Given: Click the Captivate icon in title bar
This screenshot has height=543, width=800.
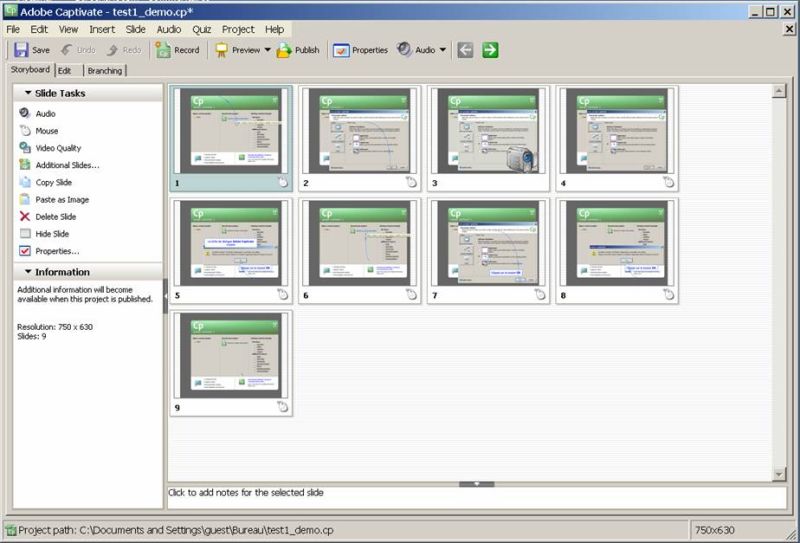Looking at the screenshot, I should pos(11,11).
